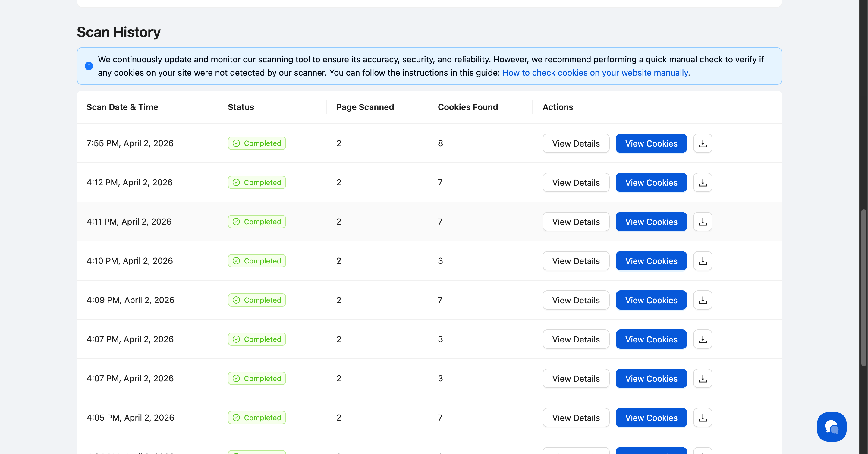Image resolution: width=868 pixels, height=454 pixels.
Task: View Cookies for the 4:12 PM scan
Action: 651,182
